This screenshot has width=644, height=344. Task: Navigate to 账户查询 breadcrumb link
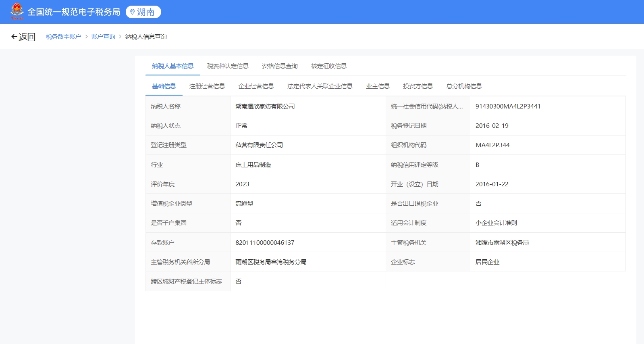pos(103,37)
